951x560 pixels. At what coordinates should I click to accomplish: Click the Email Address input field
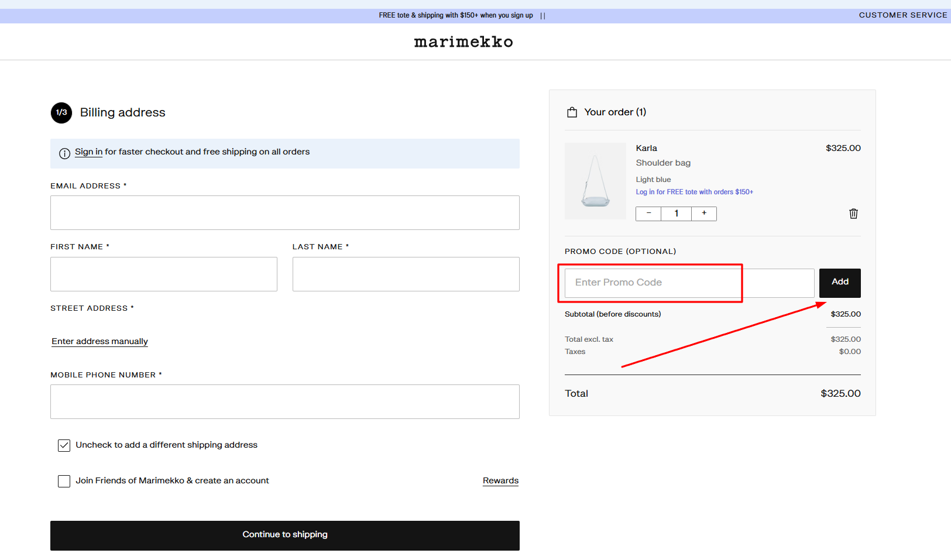tap(285, 212)
